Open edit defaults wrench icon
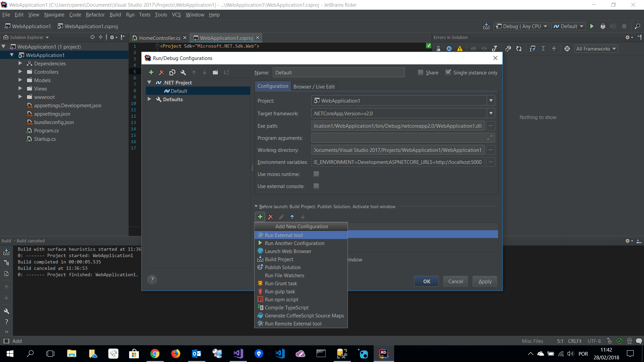Screen dimensions: 644x362 click(x=183, y=72)
